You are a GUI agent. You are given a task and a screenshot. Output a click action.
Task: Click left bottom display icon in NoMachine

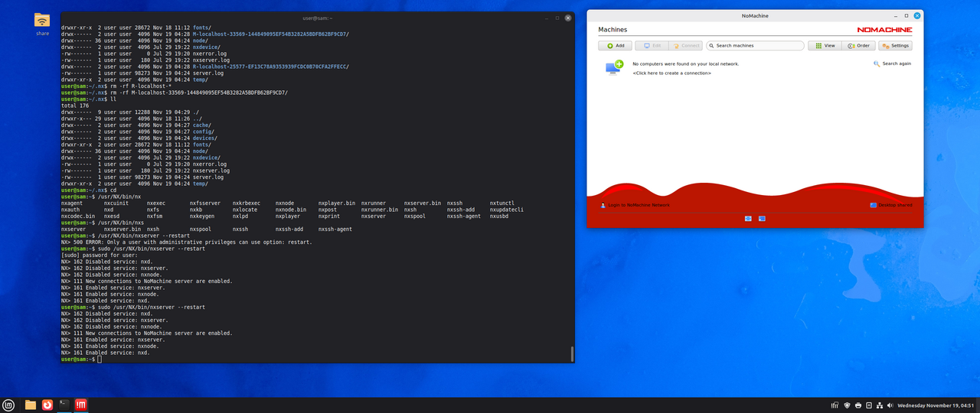(x=748, y=219)
